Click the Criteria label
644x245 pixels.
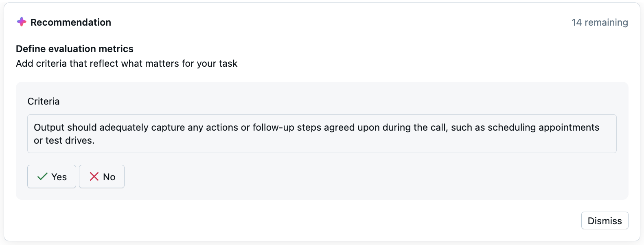tap(44, 101)
